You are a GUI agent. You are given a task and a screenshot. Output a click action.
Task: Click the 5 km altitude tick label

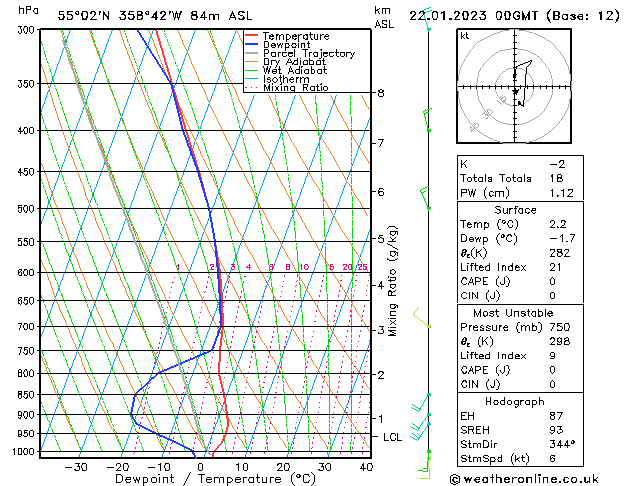coord(381,239)
